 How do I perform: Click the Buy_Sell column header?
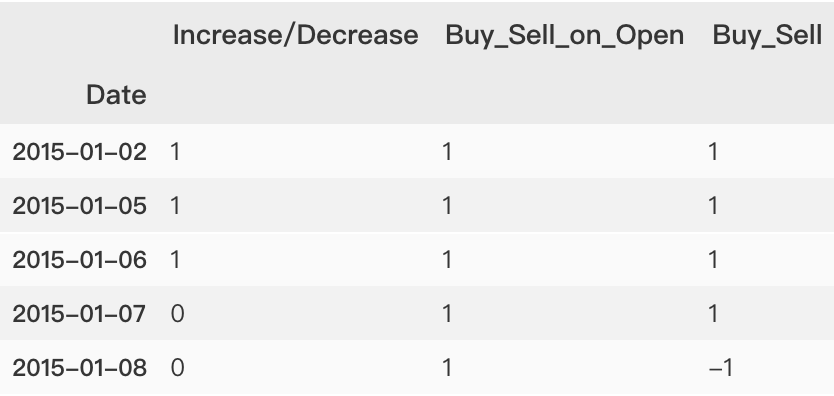click(x=768, y=36)
